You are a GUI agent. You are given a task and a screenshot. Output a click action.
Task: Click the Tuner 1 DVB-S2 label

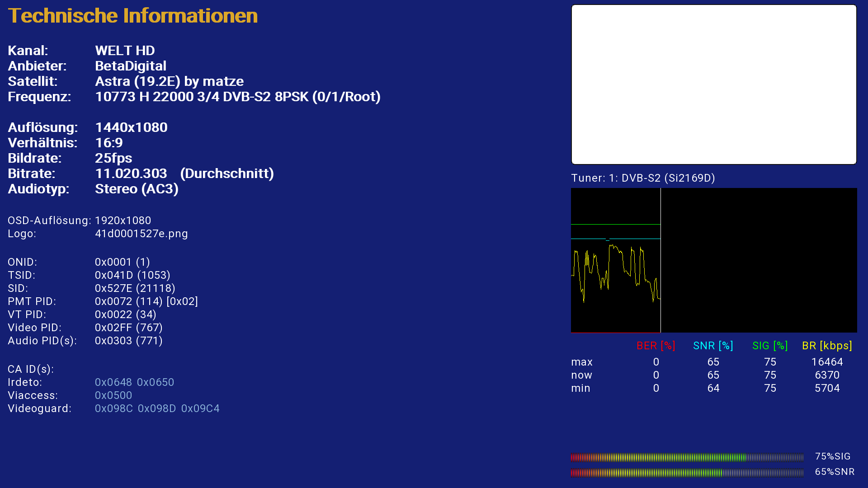[643, 178]
